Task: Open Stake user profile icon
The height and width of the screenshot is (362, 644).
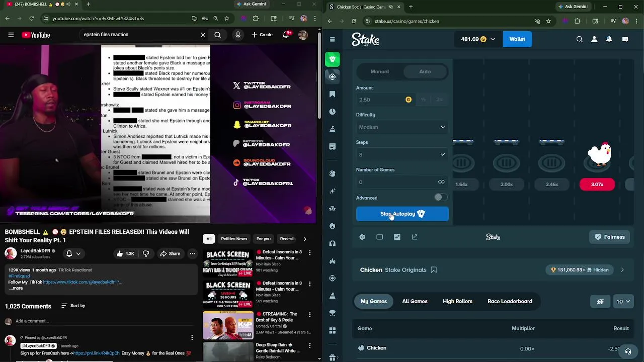Action: tap(594, 39)
